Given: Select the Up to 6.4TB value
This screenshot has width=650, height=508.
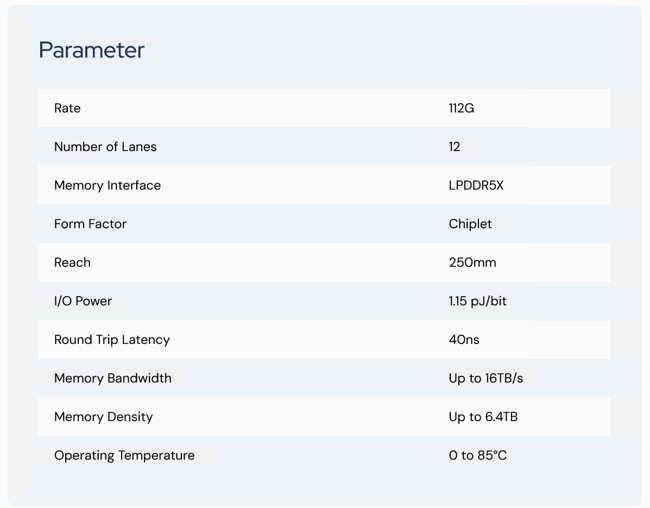Looking at the screenshot, I should pos(483,417).
